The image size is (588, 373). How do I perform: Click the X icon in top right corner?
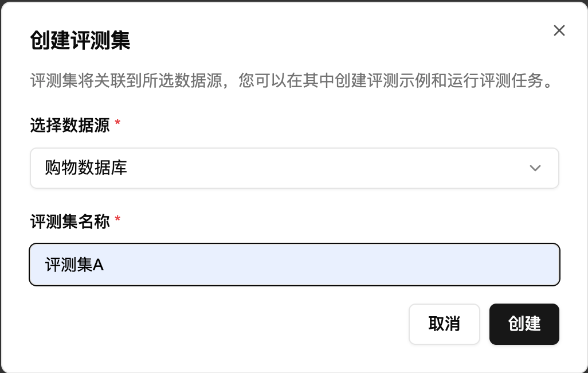coord(559,30)
